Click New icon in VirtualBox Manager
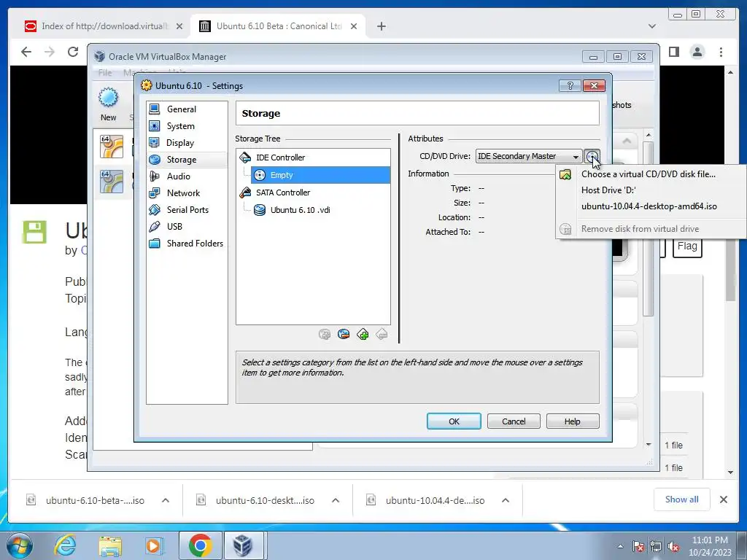 (x=108, y=104)
